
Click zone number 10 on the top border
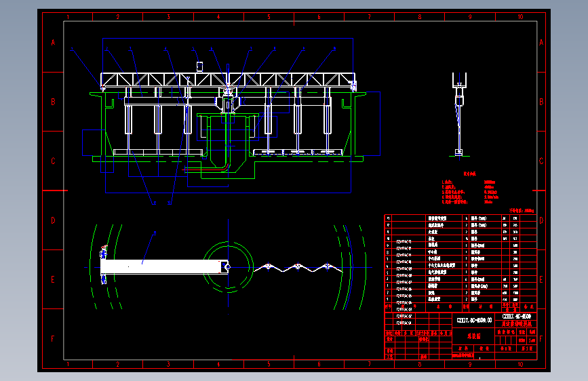[x=520, y=17]
